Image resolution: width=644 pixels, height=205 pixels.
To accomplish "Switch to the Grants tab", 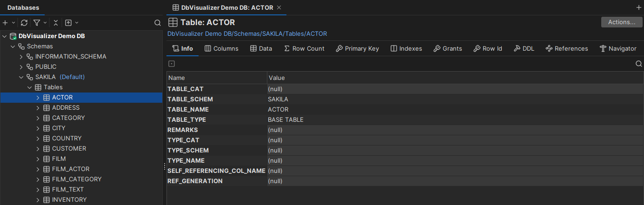I will pyautogui.click(x=448, y=48).
